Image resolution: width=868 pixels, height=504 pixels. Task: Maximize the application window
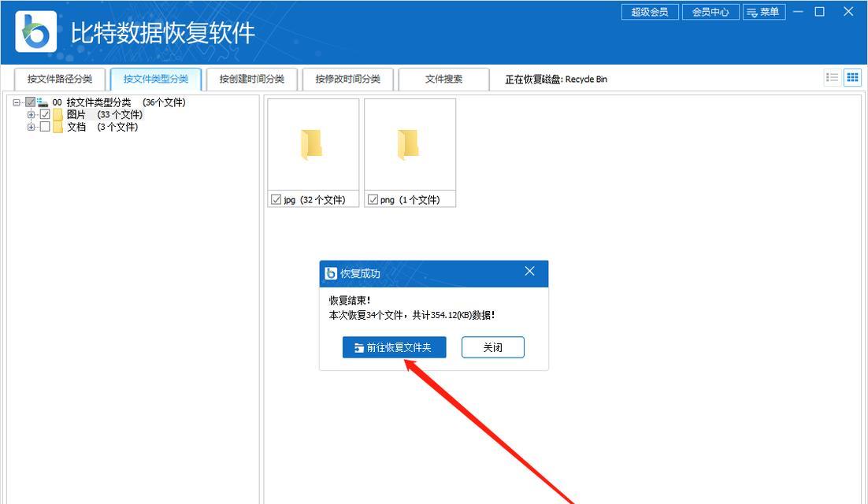point(820,12)
